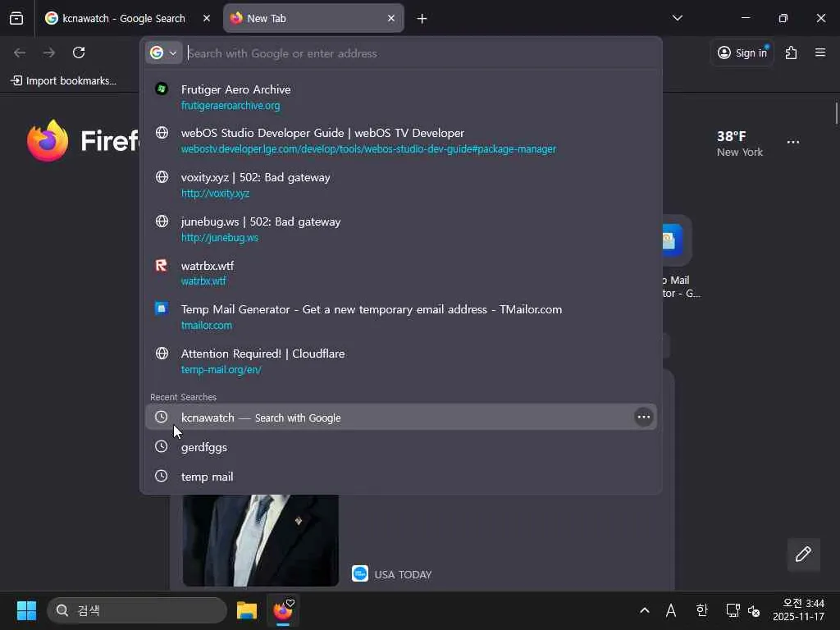Open the Temp Mail shortcut tile

676,256
